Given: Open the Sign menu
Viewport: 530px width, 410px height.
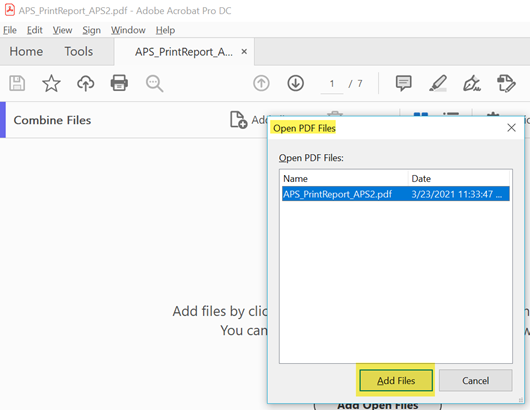Looking at the screenshot, I should 92,30.
